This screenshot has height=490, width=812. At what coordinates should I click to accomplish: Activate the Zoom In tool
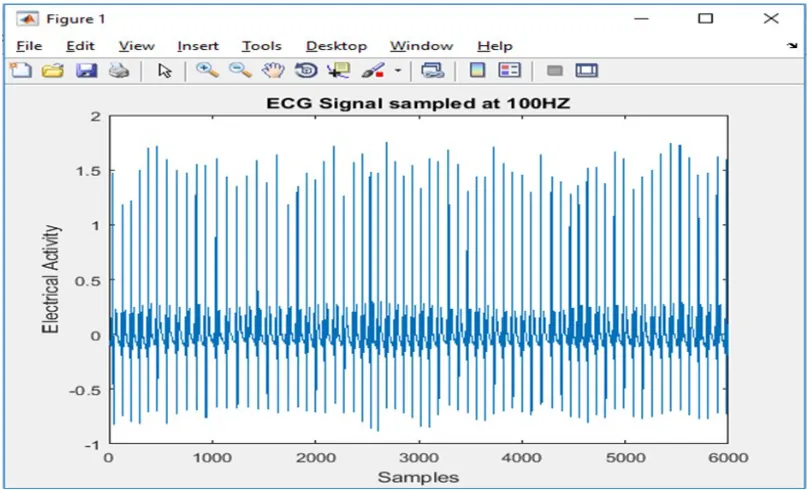(x=207, y=70)
